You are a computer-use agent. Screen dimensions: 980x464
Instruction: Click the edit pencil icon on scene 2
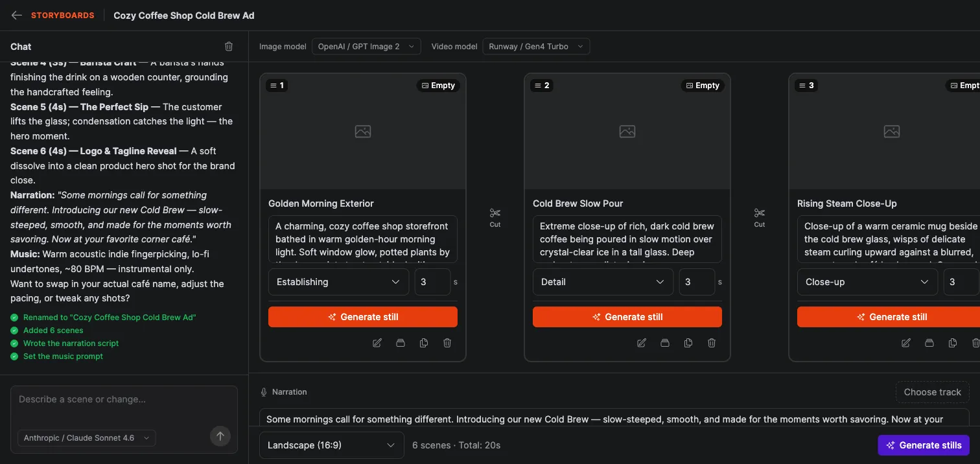point(642,343)
